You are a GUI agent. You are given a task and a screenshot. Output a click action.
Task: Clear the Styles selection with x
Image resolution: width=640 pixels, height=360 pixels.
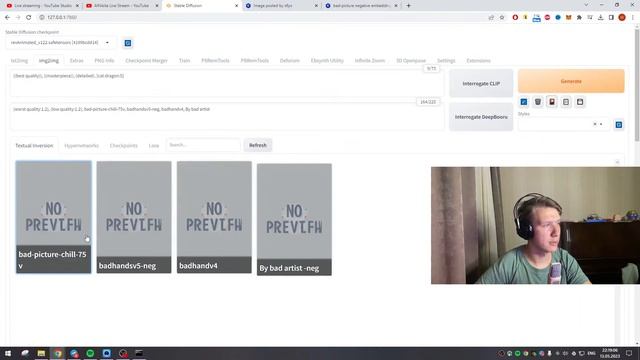pos(595,124)
